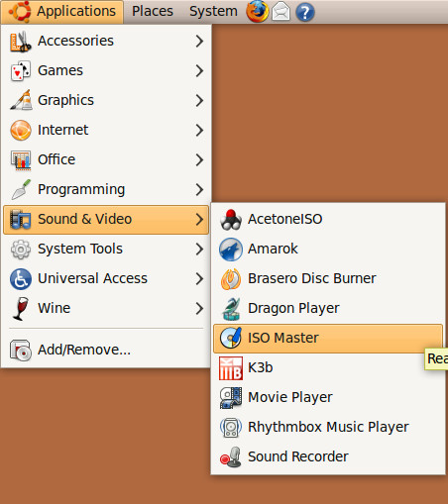This screenshot has height=504, width=448.
Task: Click the Sound Recorder microphone icon
Action: [231, 457]
